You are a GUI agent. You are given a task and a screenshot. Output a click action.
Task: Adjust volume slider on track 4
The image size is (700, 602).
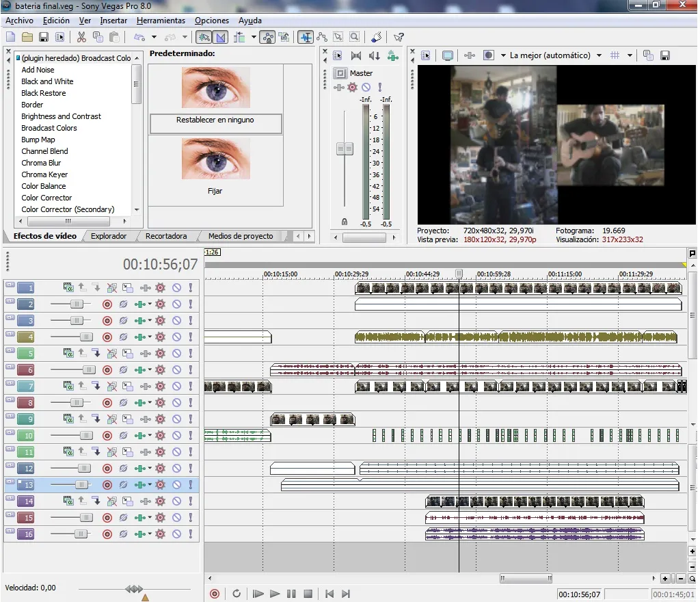(x=86, y=337)
